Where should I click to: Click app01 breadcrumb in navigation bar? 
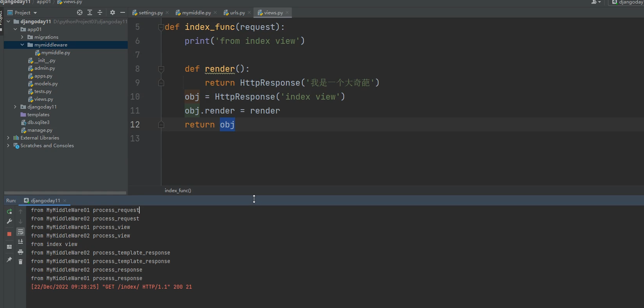pos(44,2)
